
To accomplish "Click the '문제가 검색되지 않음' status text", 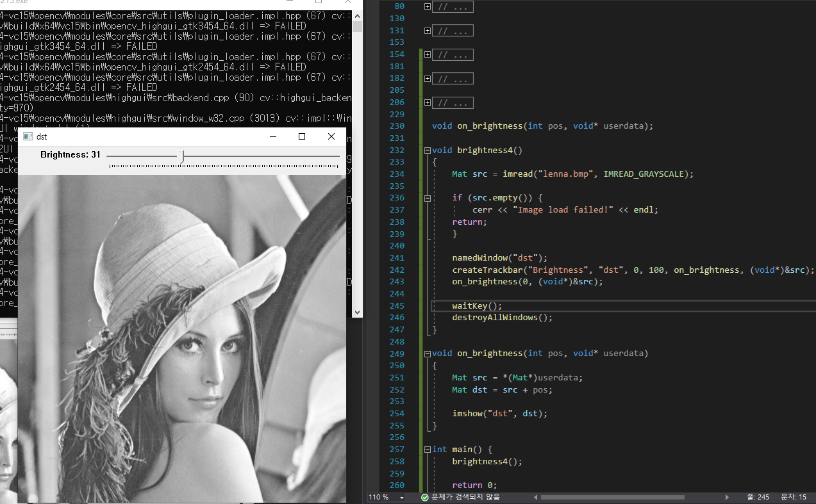I will coord(465,497).
